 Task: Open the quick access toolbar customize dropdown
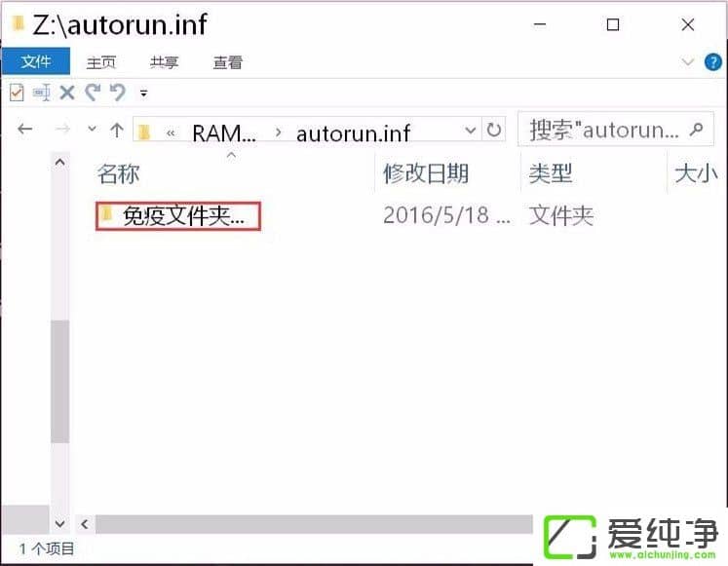pyautogui.click(x=144, y=94)
